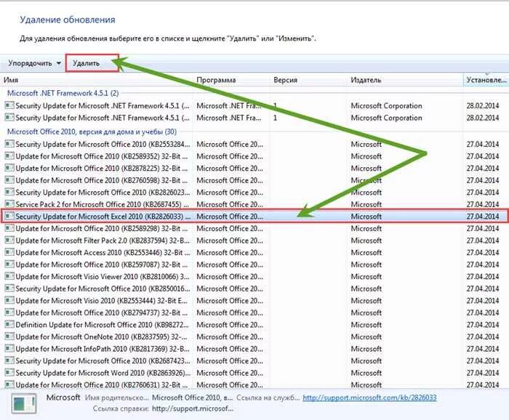Select Definition Update for Microsoft Office 2010 row
This screenshot has width=509, height=420.
point(254,325)
